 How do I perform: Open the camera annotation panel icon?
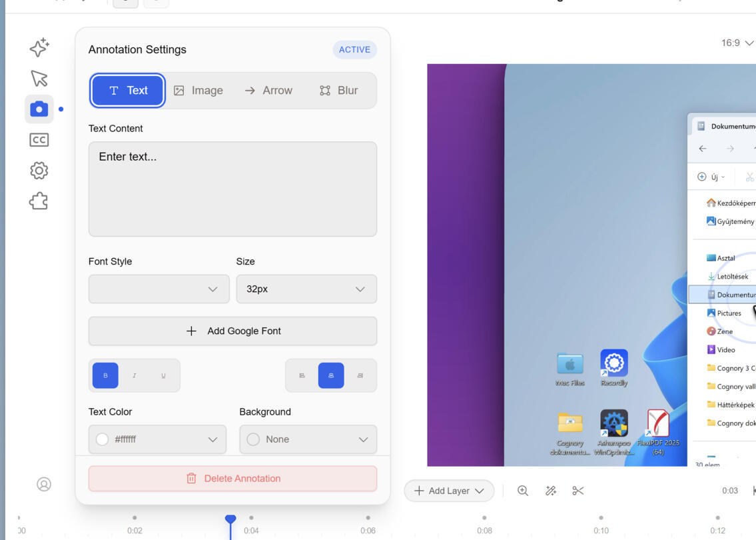39,109
